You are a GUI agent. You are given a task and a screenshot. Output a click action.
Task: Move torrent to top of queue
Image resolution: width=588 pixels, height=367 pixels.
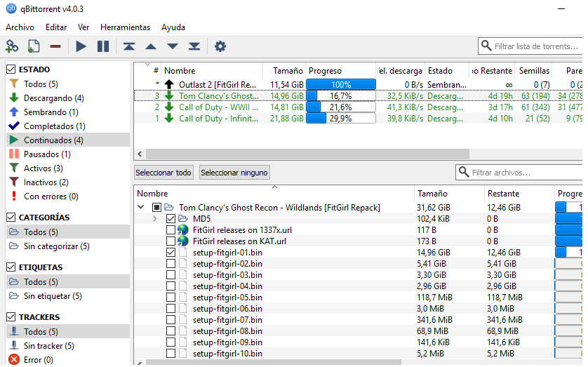pyautogui.click(x=129, y=46)
